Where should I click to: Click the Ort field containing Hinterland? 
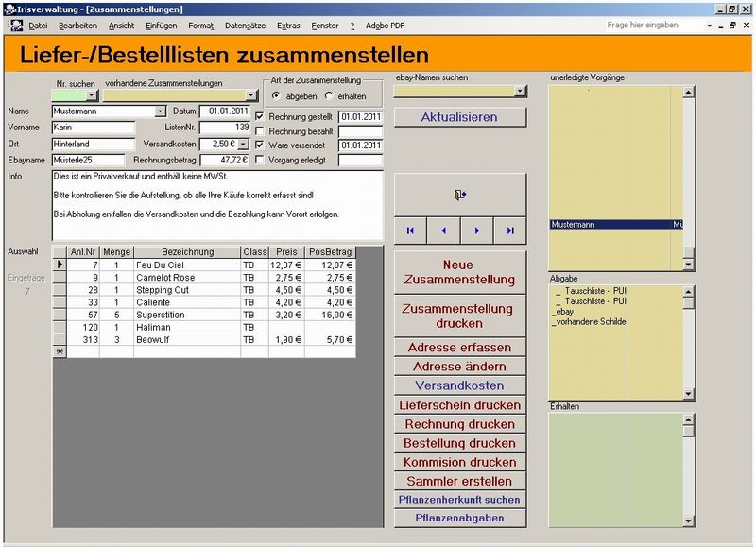(94, 144)
